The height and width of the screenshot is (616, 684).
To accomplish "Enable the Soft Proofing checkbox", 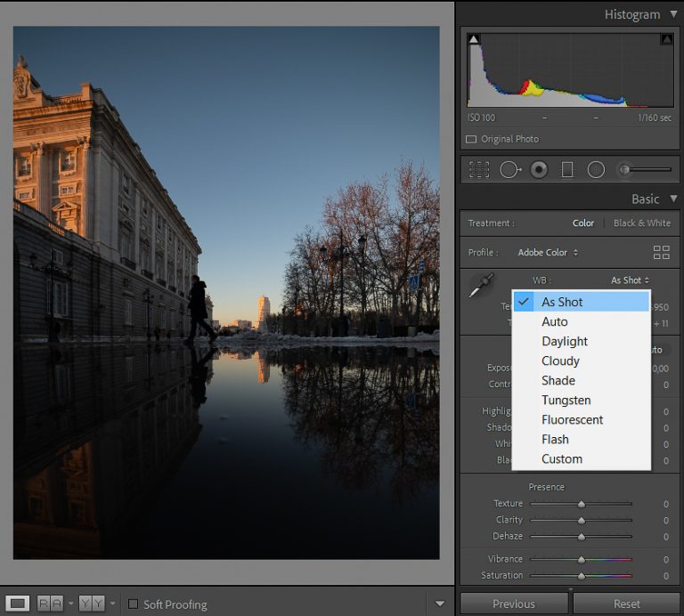I will pyautogui.click(x=133, y=604).
